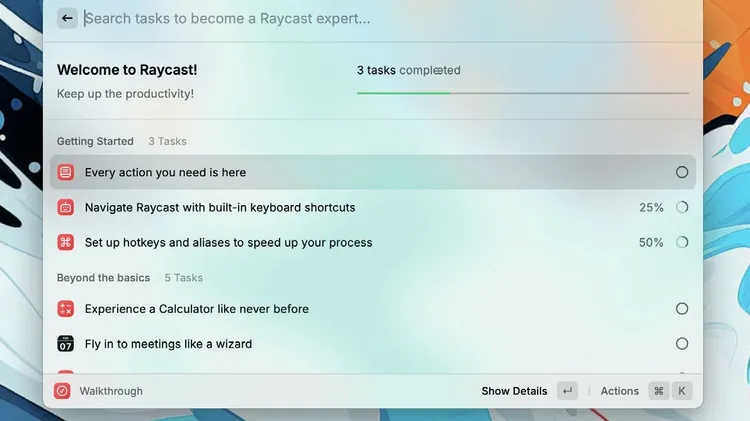Click the Getting Started section header
This screenshot has height=421, width=750.
click(x=95, y=141)
